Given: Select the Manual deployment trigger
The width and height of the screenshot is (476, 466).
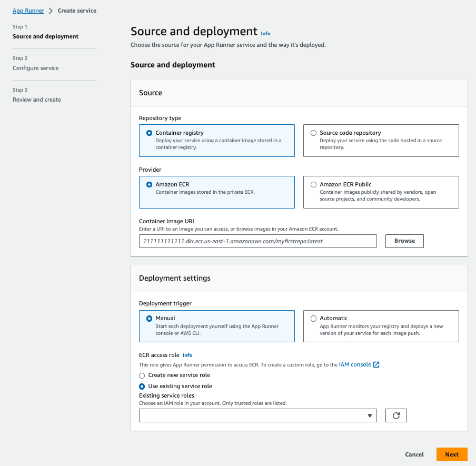Looking at the screenshot, I should coord(217,326).
